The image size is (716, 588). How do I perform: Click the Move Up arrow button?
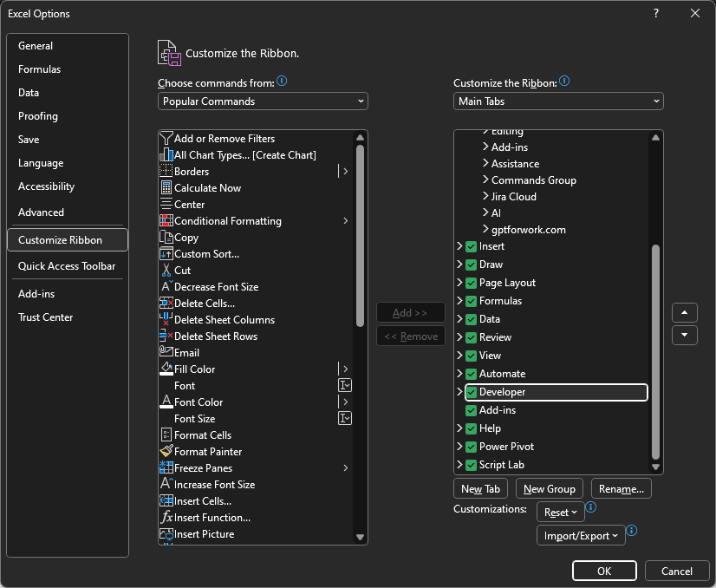click(x=685, y=313)
